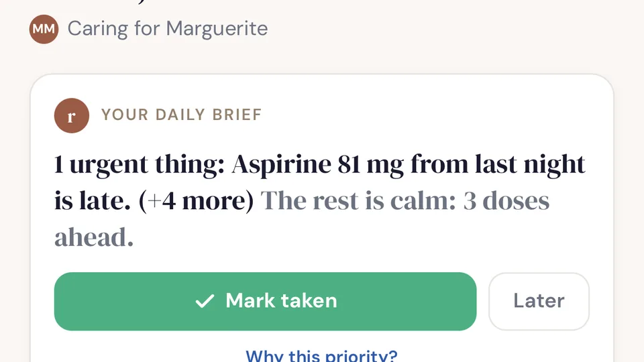This screenshot has width=644, height=362.
Task: Click the gray The rest is calm text
Action: coord(358,201)
